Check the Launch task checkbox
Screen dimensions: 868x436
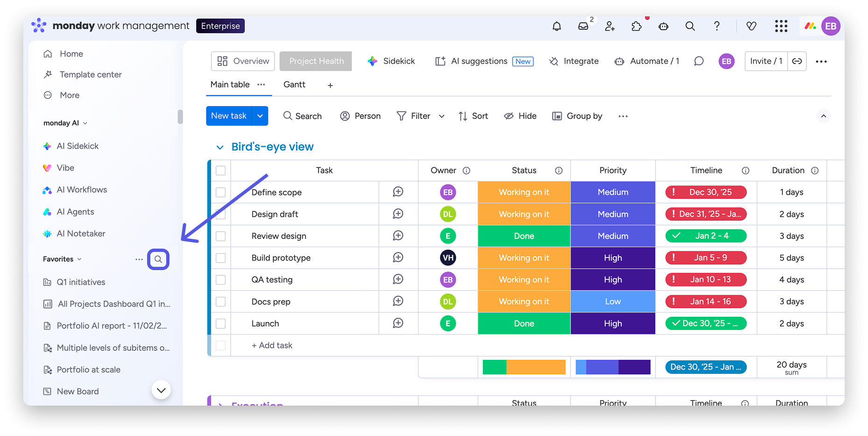tap(221, 323)
